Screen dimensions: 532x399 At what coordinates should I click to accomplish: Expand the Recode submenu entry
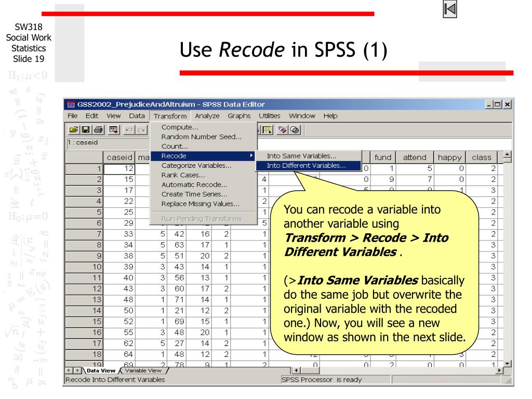click(x=202, y=156)
